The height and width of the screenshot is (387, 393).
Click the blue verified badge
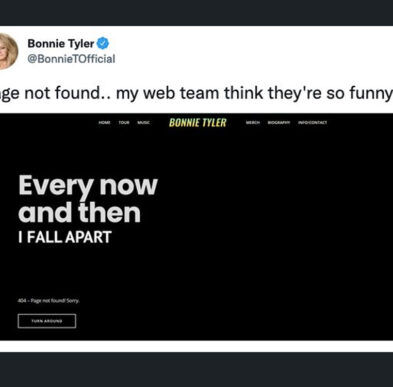pos(103,43)
